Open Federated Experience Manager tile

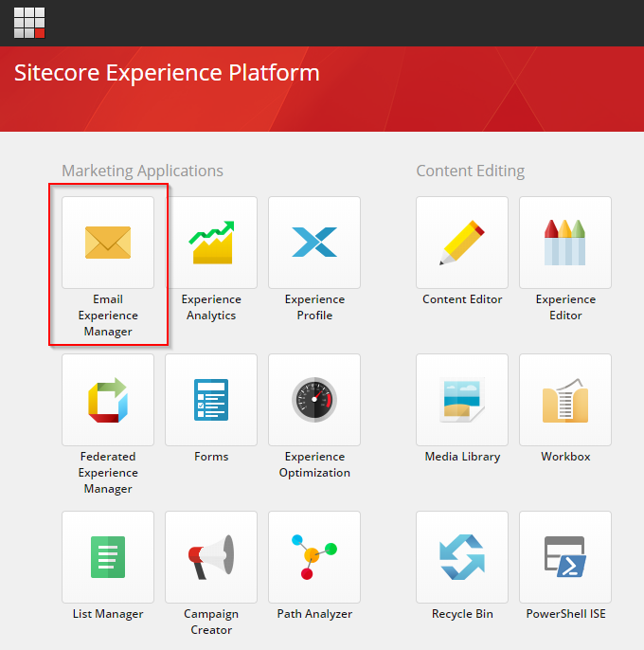coord(108,400)
